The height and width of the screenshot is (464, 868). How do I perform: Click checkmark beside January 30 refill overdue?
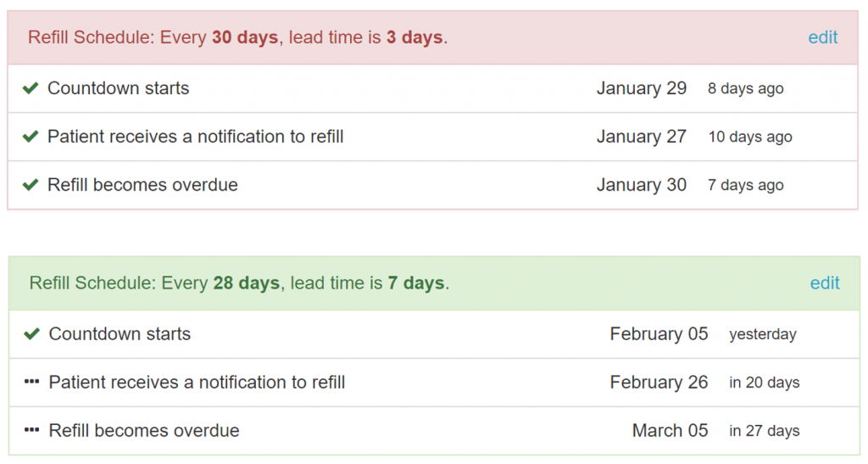pos(31,184)
